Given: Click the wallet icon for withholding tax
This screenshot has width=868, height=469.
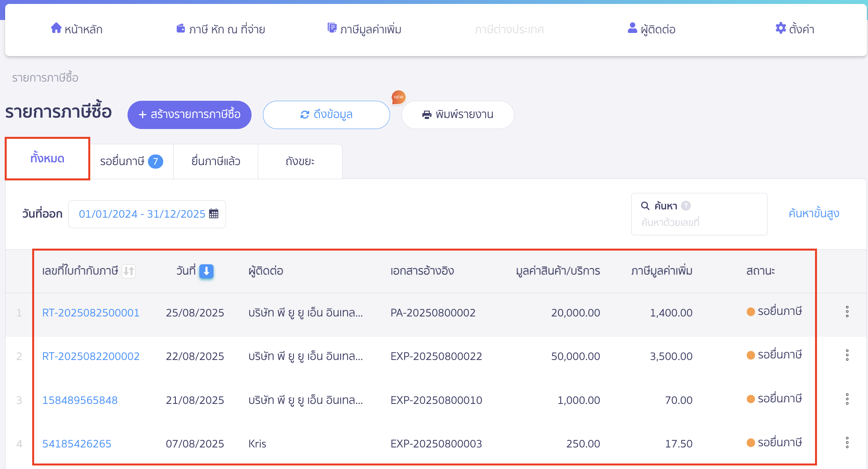Looking at the screenshot, I should click(x=181, y=28).
